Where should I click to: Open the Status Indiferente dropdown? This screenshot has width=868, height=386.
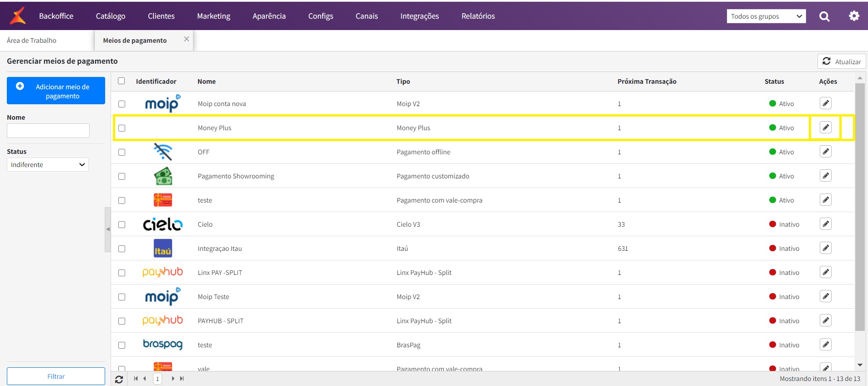coord(48,165)
